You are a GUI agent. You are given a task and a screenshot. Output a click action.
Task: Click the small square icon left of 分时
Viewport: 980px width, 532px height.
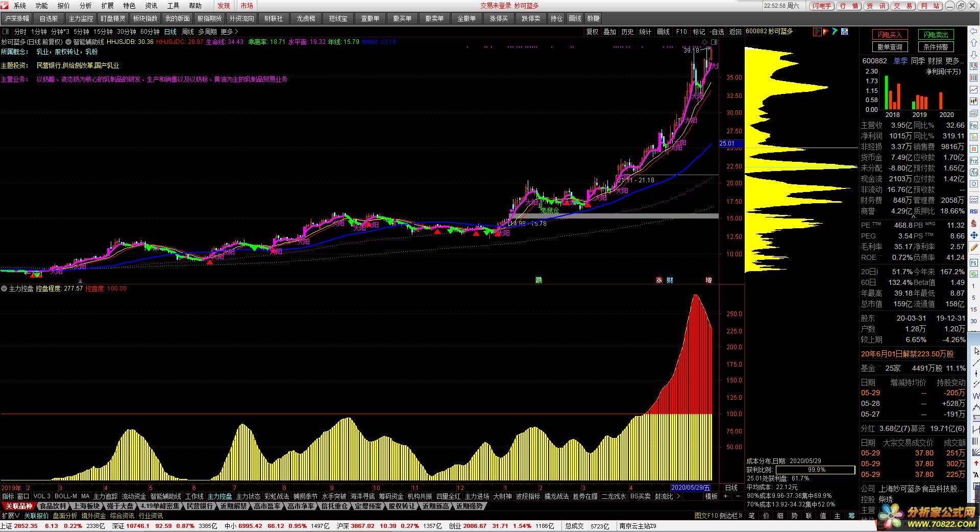pos(6,32)
